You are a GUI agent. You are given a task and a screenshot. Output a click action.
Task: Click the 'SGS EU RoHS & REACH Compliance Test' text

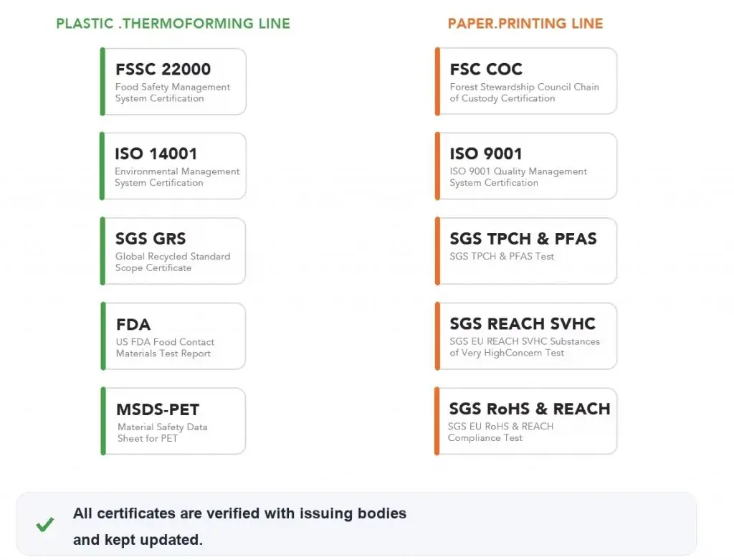pos(500,432)
